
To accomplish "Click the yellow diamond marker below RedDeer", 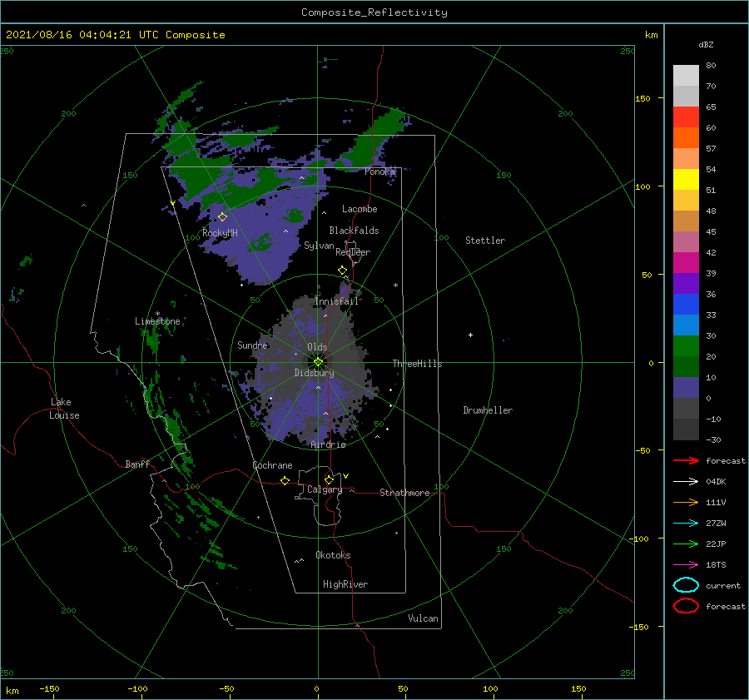I will pos(343,271).
